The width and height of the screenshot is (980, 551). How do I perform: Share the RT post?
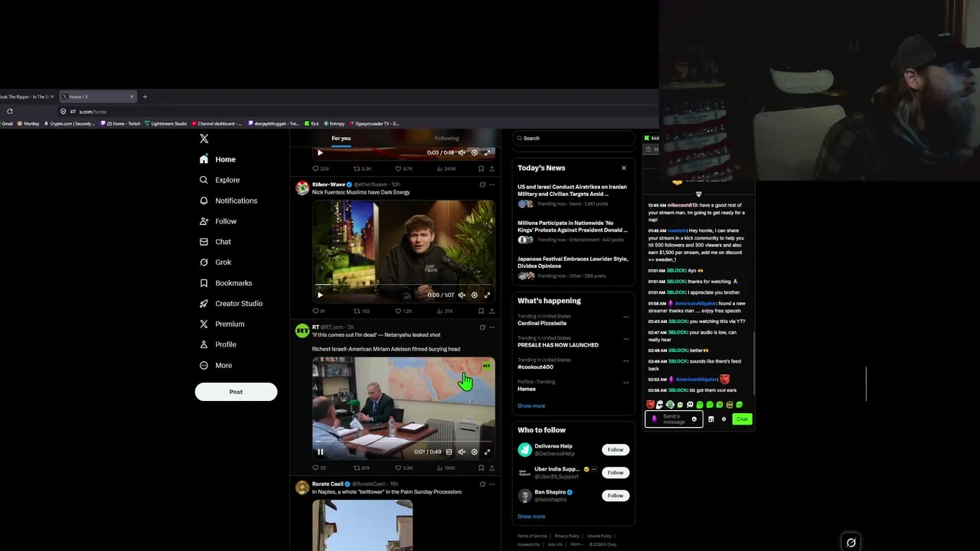click(x=492, y=468)
